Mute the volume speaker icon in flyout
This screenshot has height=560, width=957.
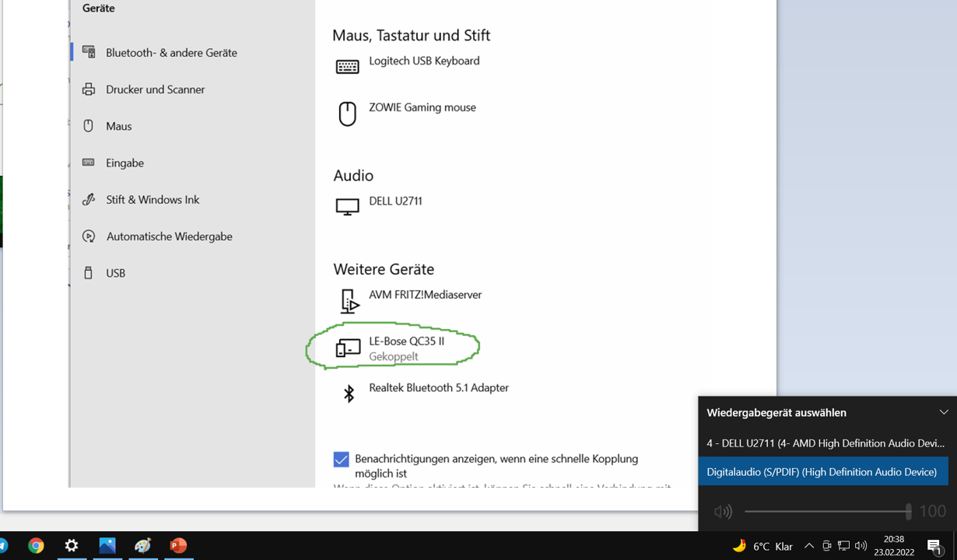click(723, 512)
